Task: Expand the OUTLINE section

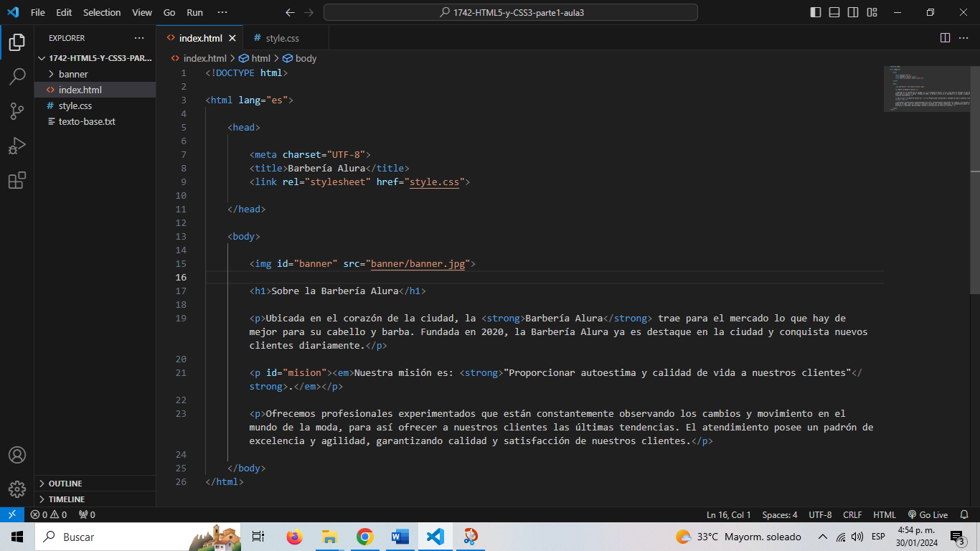Action: [x=95, y=484]
